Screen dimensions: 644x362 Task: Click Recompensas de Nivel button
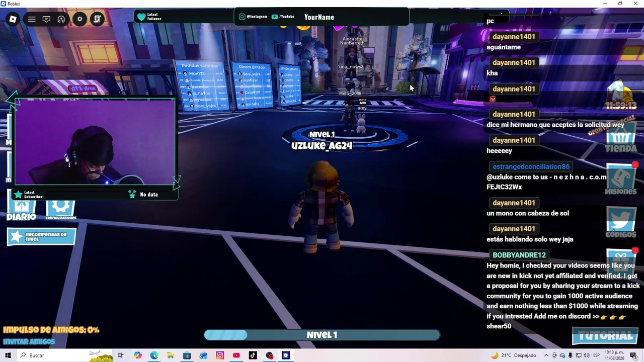41,236
